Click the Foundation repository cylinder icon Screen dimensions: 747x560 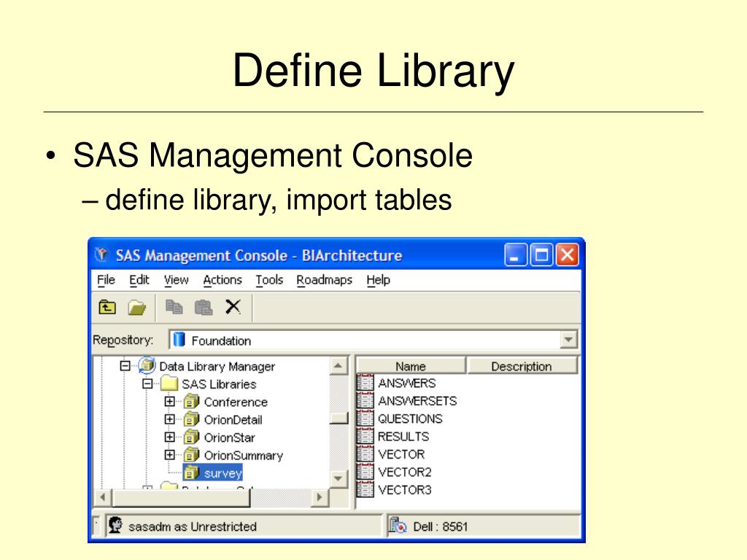point(179,340)
